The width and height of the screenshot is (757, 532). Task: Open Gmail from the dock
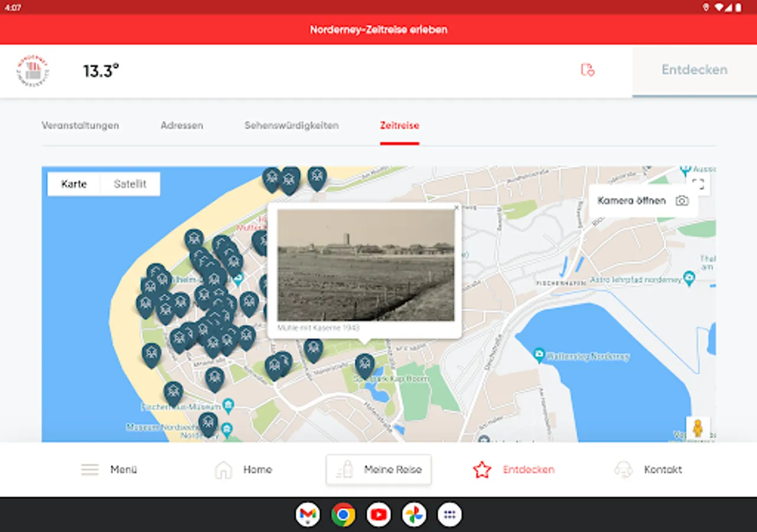pyautogui.click(x=308, y=514)
